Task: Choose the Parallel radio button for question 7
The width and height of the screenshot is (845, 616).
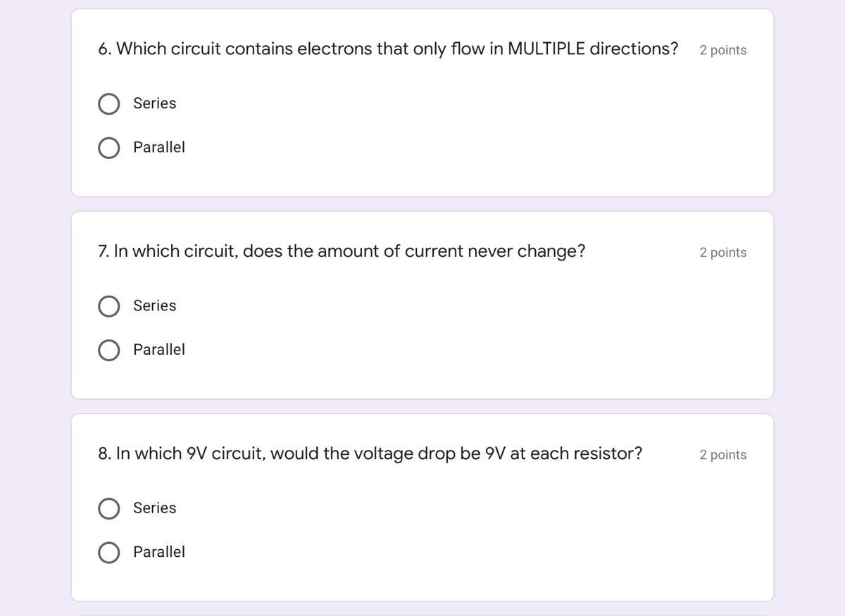Action: (108, 350)
